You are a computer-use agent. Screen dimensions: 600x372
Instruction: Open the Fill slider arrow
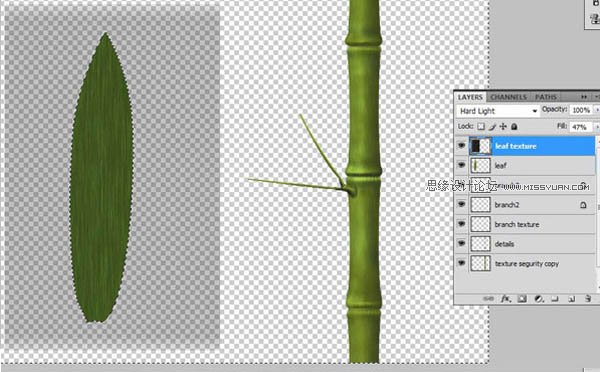[x=596, y=127]
